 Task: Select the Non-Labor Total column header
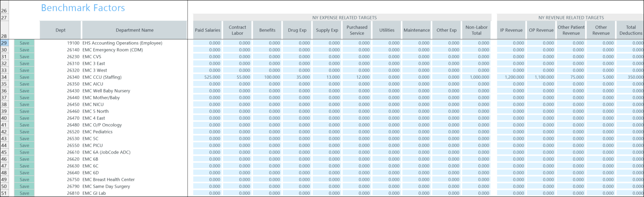[x=476, y=30]
